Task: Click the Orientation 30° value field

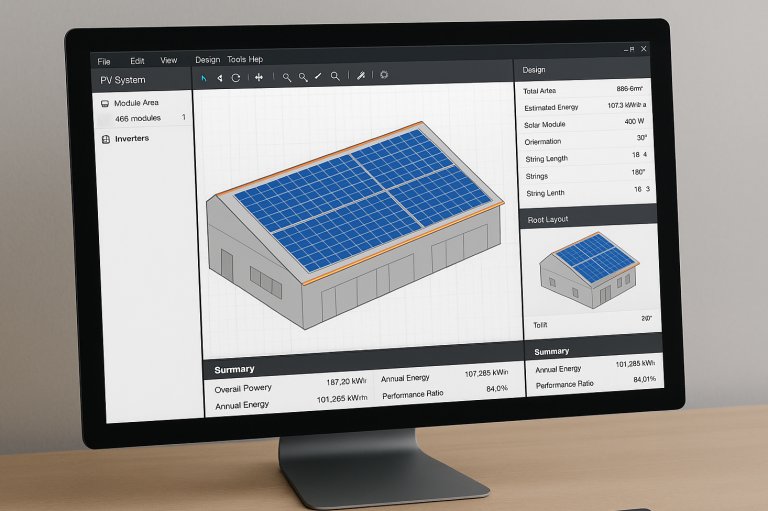Action: (641, 138)
